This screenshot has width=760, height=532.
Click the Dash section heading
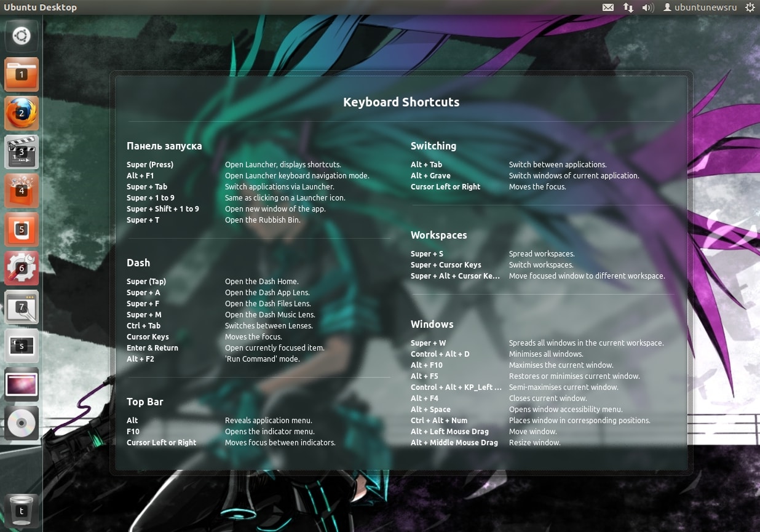click(x=138, y=263)
